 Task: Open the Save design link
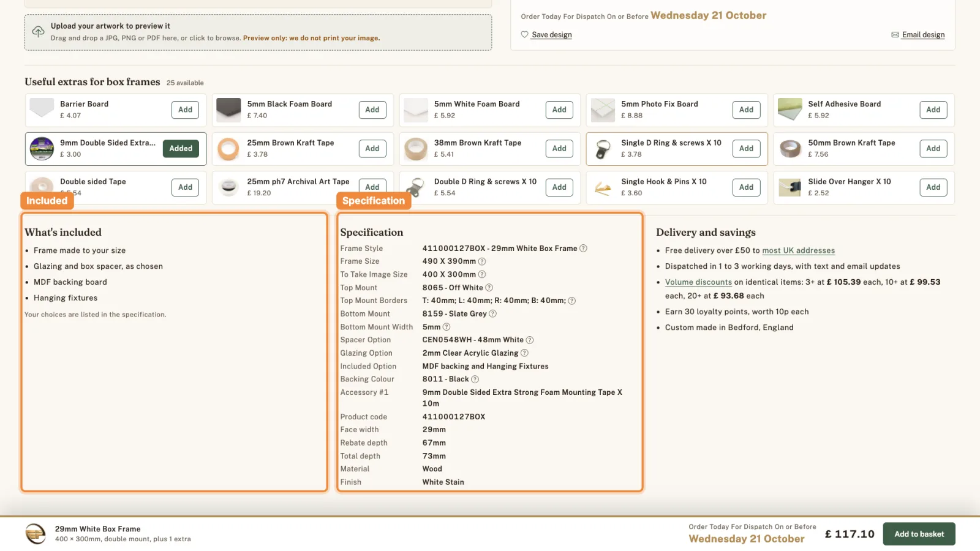tap(552, 35)
